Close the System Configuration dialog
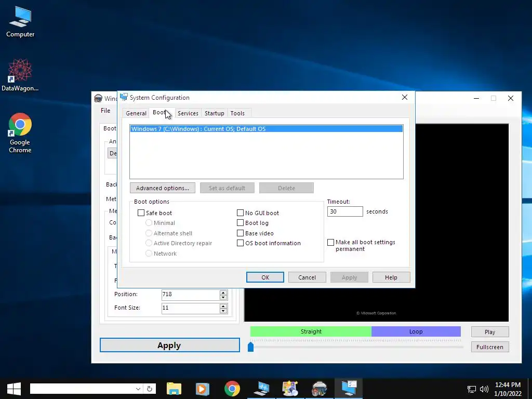 point(404,97)
